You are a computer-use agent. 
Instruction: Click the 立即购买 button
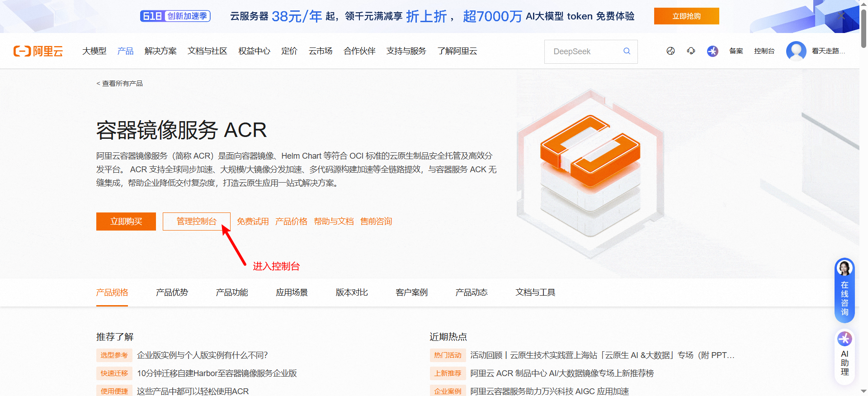pos(126,222)
